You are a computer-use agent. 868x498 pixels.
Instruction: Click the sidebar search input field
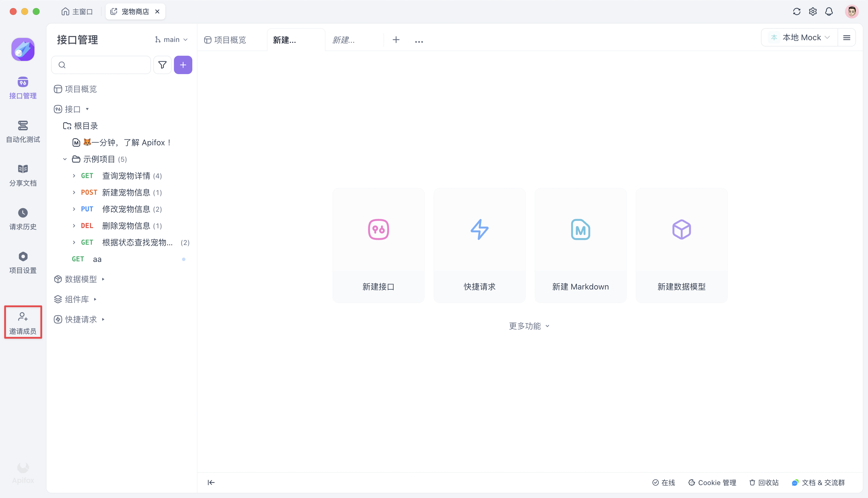pyautogui.click(x=106, y=65)
